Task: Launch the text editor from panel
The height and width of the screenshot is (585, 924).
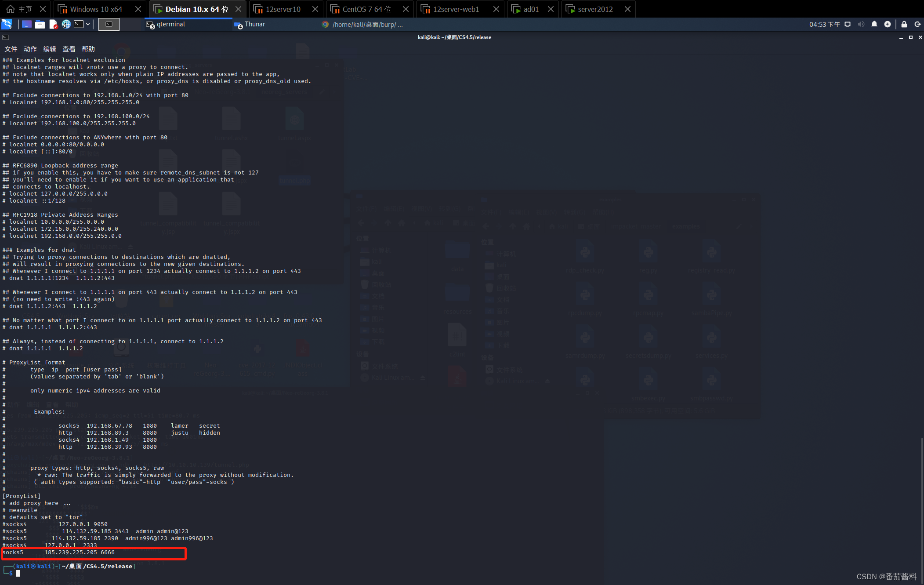Action: [x=53, y=24]
